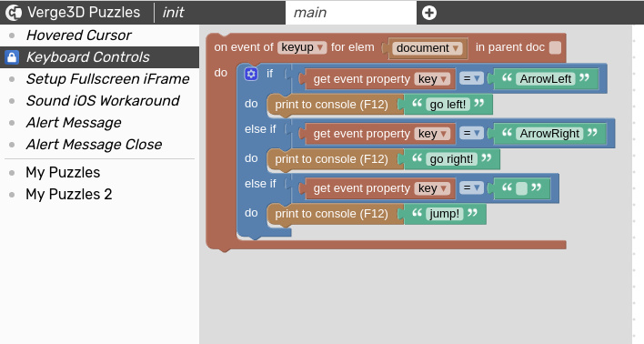The height and width of the screenshot is (344, 644).
Task: Open the document element dropdown
Action: pyautogui.click(x=428, y=48)
